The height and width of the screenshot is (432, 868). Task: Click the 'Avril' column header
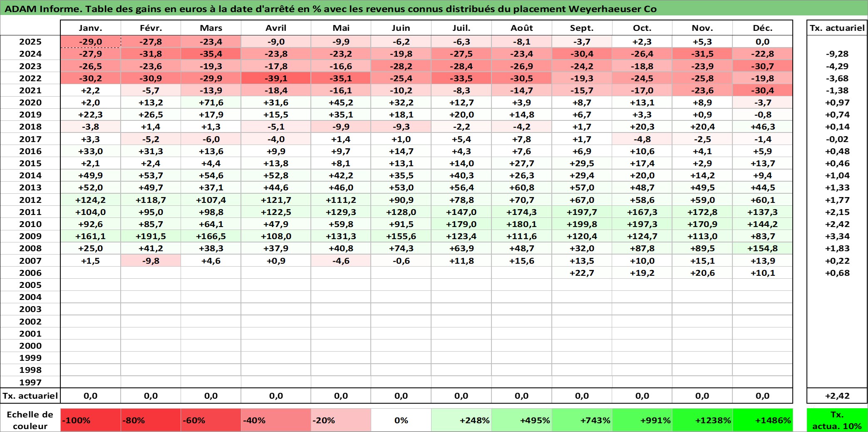[276, 28]
